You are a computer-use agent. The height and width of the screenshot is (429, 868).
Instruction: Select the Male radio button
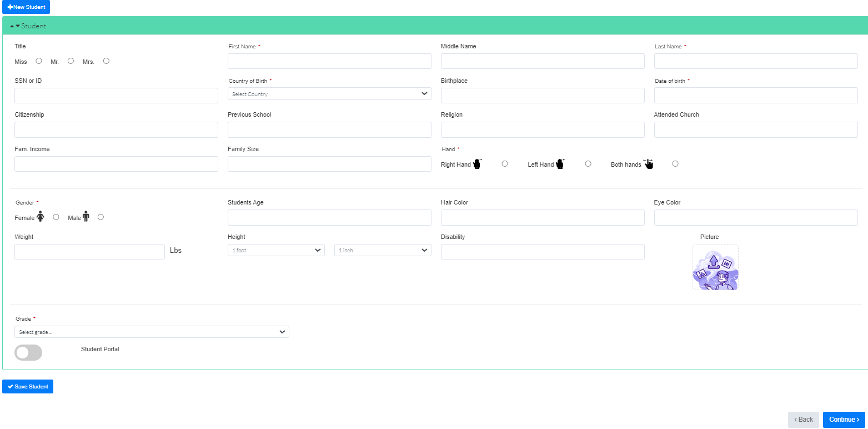(101, 217)
